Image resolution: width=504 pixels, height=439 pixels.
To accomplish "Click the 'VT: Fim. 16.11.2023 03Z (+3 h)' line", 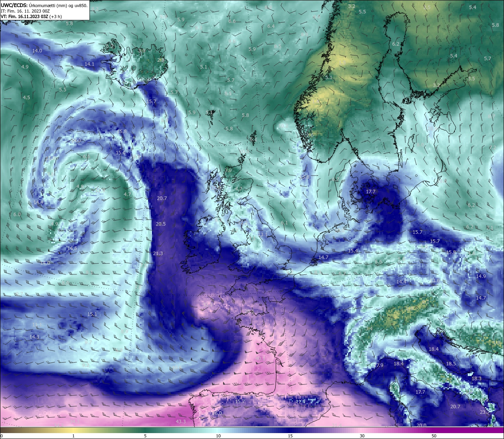I will click(x=31, y=17).
